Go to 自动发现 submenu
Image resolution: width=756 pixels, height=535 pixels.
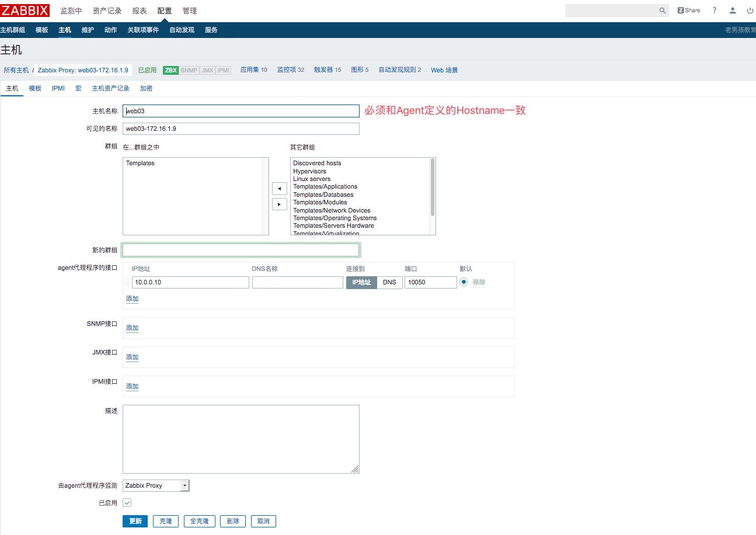[x=182, y=30]
